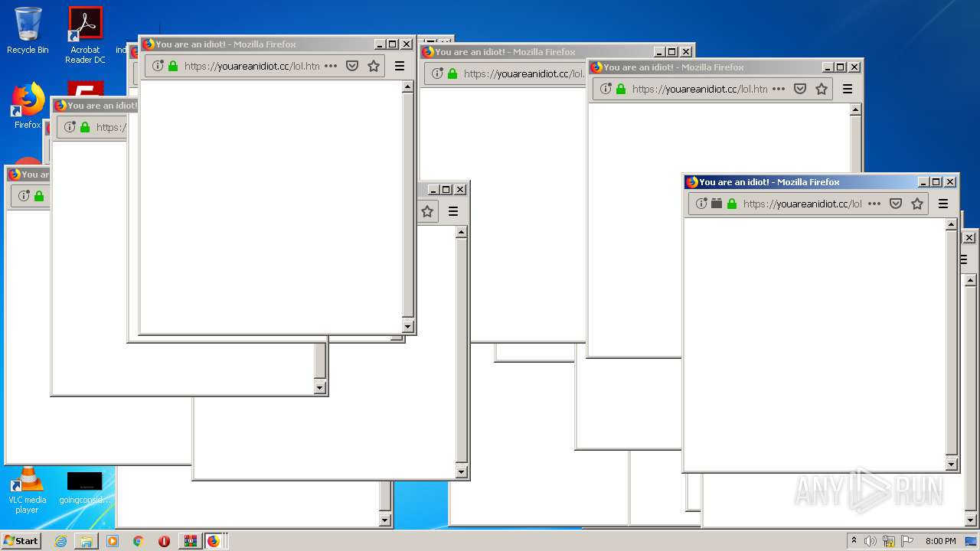The height and width of the screenshot is (551, 980).
Task: Click the green padlock in the active Firefox window
Action: click(732, 204)
